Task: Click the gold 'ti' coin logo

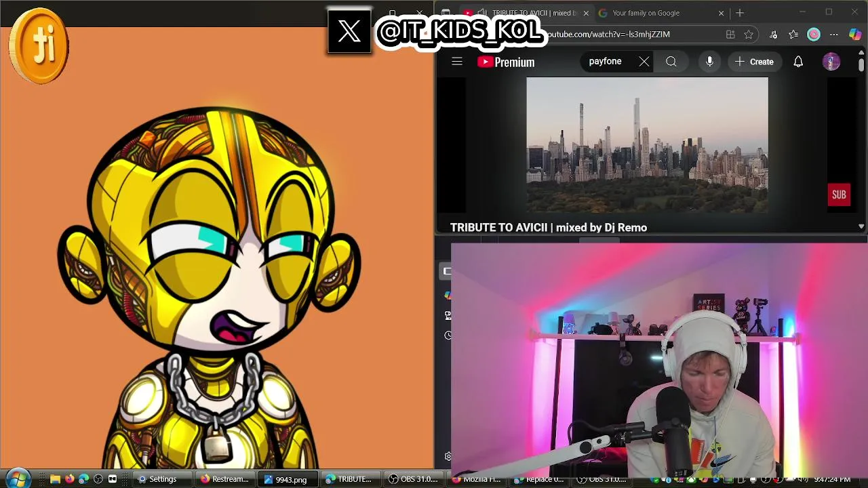Action: [39, 45]
